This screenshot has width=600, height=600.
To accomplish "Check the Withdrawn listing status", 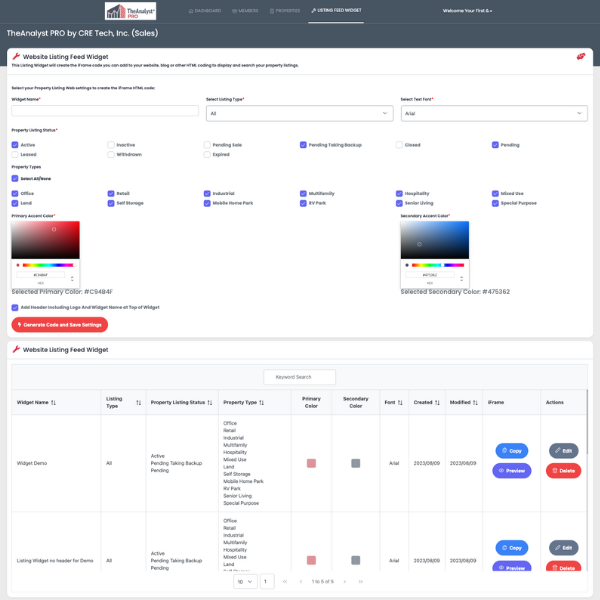I will coord(111,155).
